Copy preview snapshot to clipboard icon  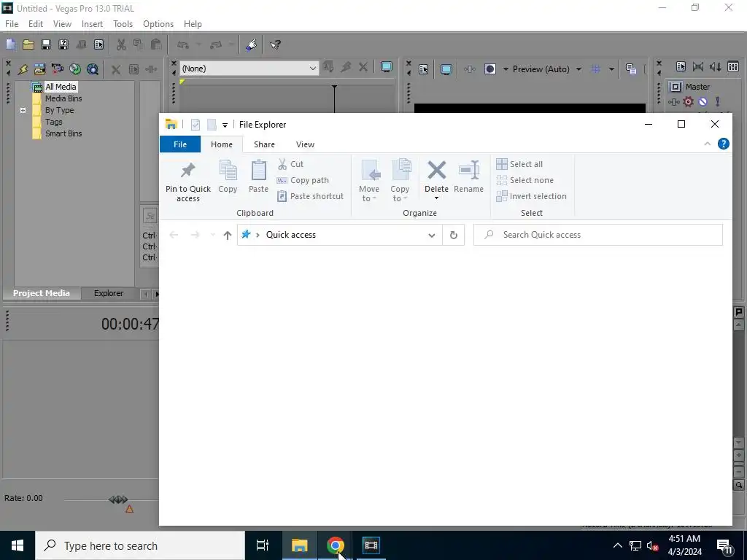coord(631,69)
